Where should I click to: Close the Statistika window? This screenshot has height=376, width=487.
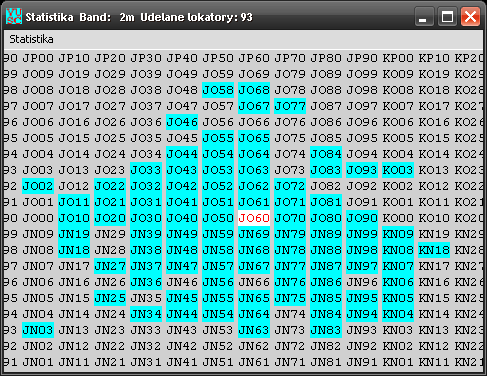(470, 17)
